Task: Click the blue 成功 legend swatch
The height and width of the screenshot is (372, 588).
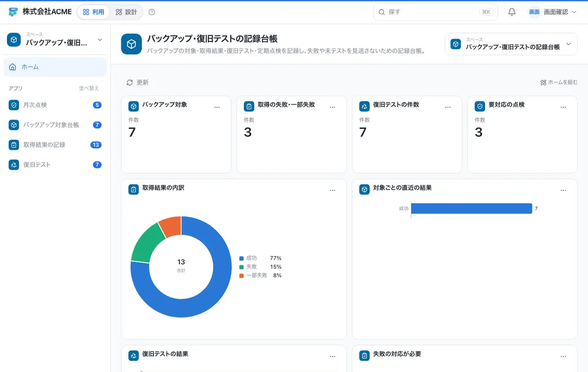Action: pyautogui.click(x=241, y=258)
